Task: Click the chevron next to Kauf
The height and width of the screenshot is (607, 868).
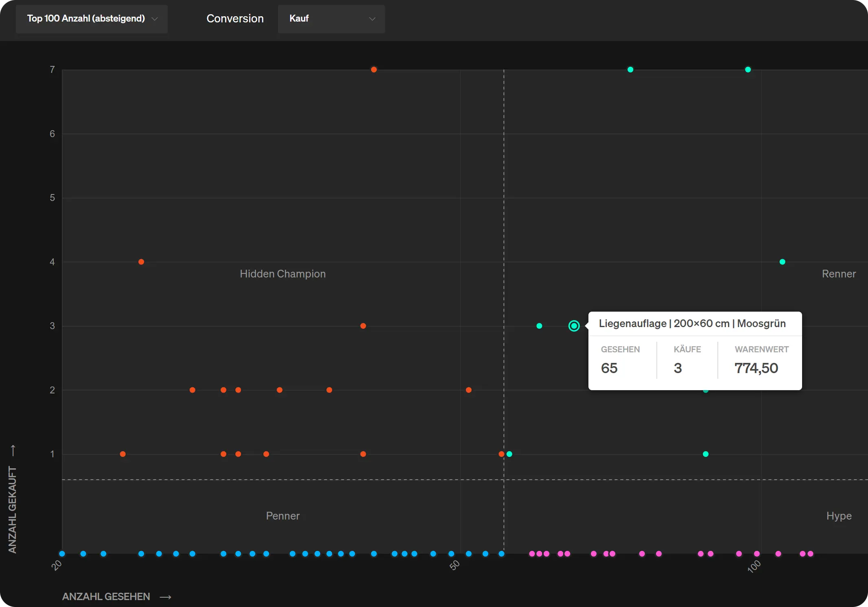Action: click(372, 19)
